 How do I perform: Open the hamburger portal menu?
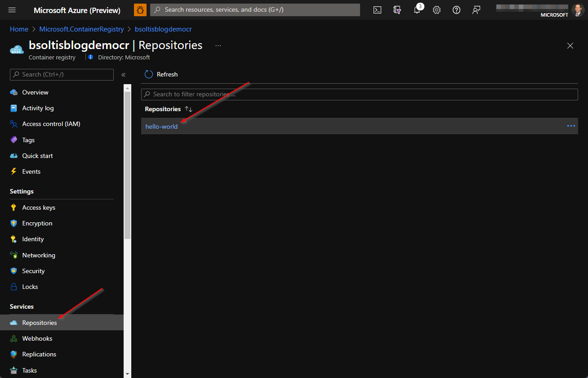tap(12, 10)
